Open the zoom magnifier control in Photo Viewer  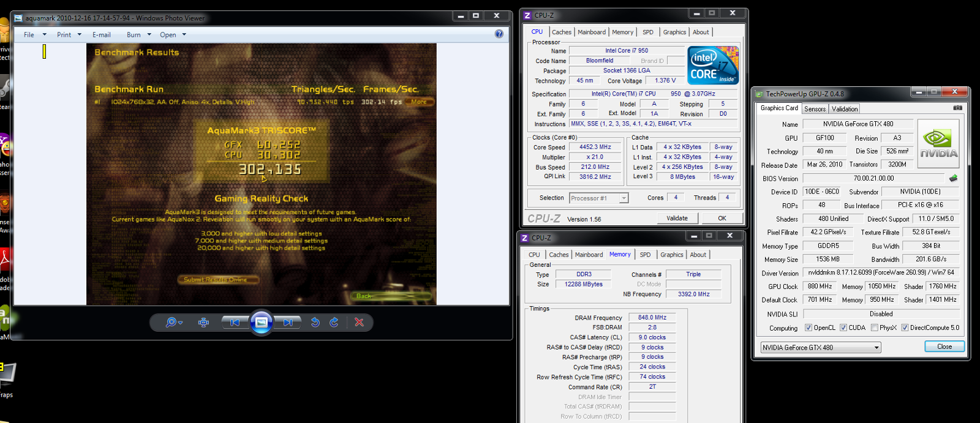tap(174, 322)
